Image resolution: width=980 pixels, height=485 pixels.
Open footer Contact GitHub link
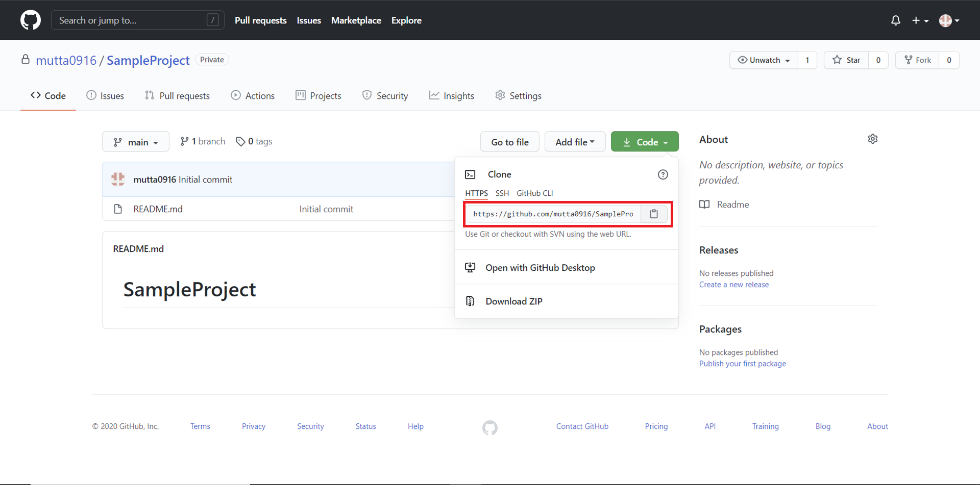click(x=582, y=426)
